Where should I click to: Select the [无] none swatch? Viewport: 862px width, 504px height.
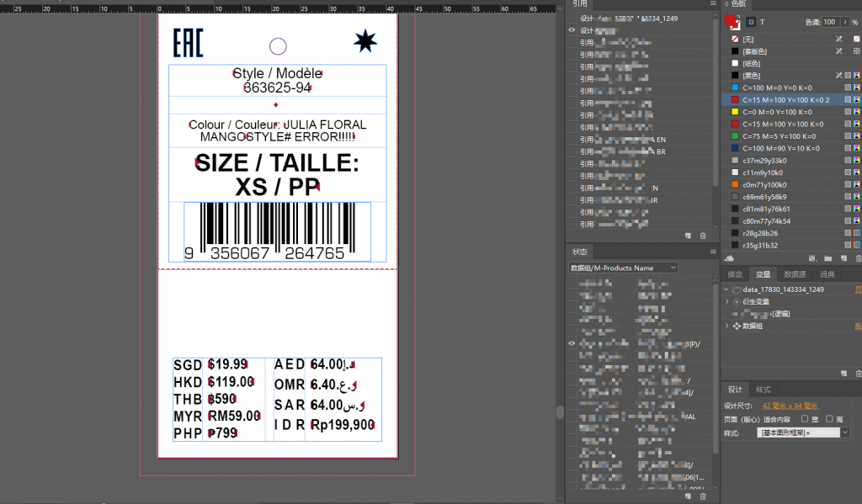tap(790, 39)
